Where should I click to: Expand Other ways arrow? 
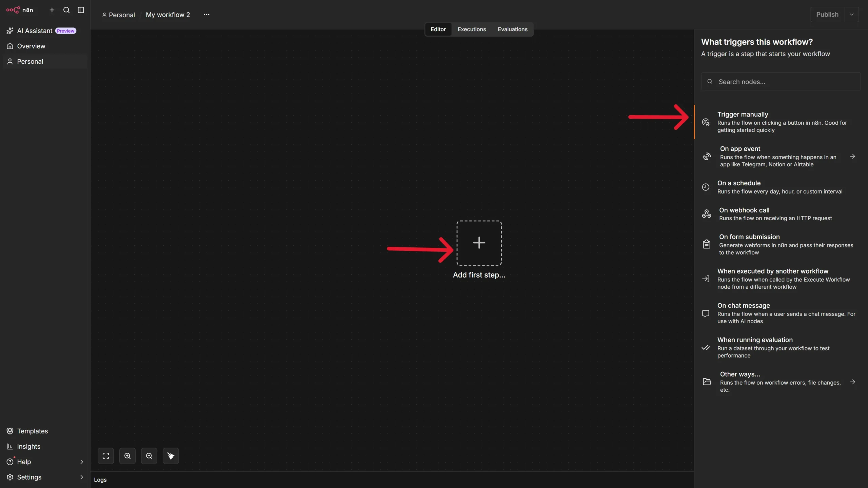coord(852,382)
